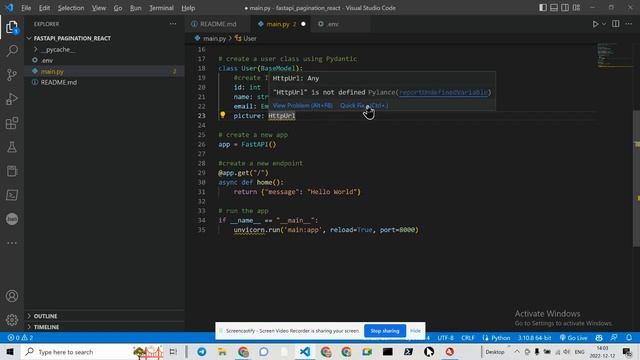Open reportUndefinedVariable link

pos(443,93)
